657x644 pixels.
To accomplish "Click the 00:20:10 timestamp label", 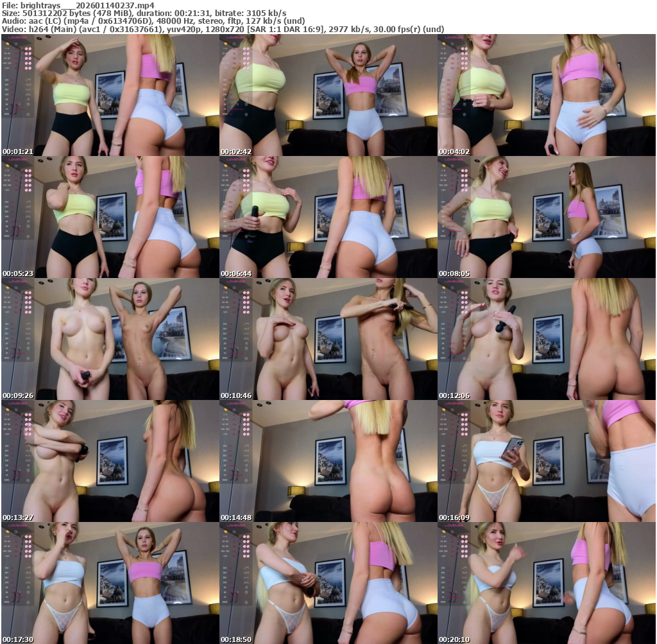I will click(454, 640).
